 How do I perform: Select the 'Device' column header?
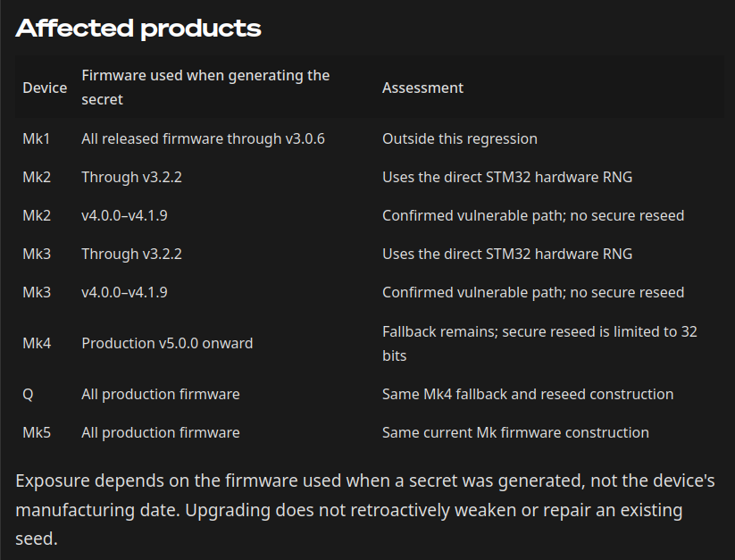coord(45,88)
